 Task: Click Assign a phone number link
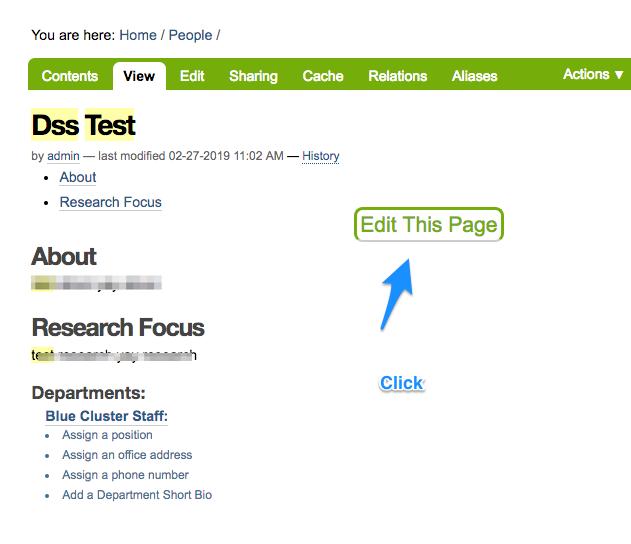point(125,475)
